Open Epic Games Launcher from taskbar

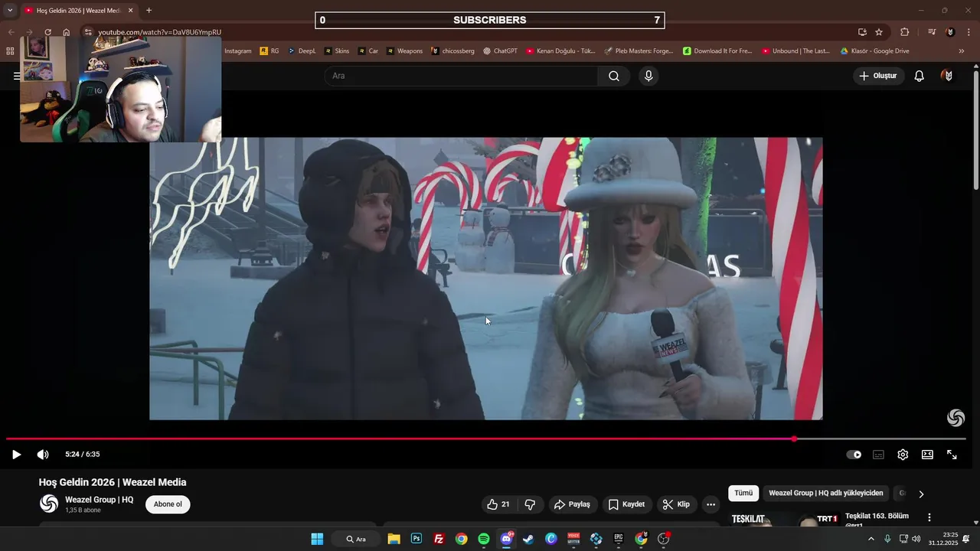[619, 539]
